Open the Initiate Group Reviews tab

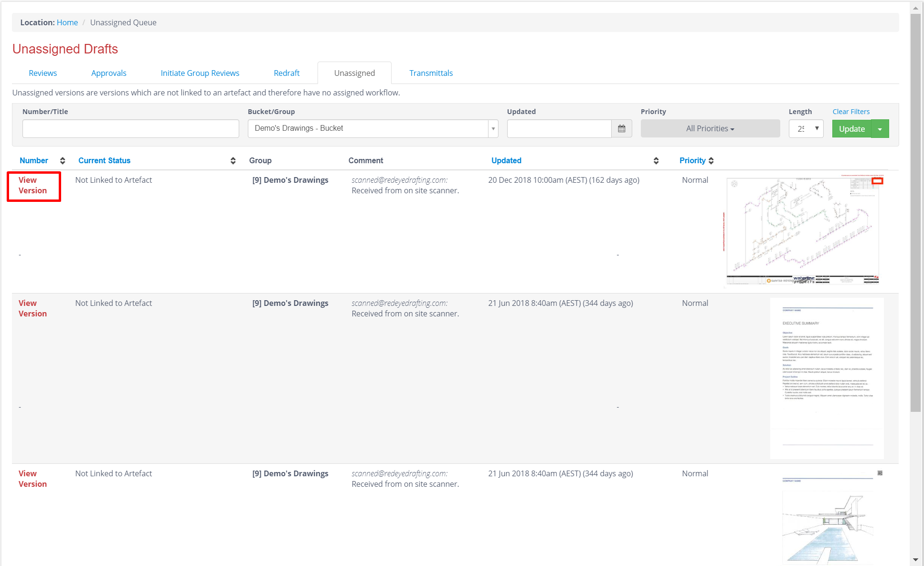click(x=200, y=73)
